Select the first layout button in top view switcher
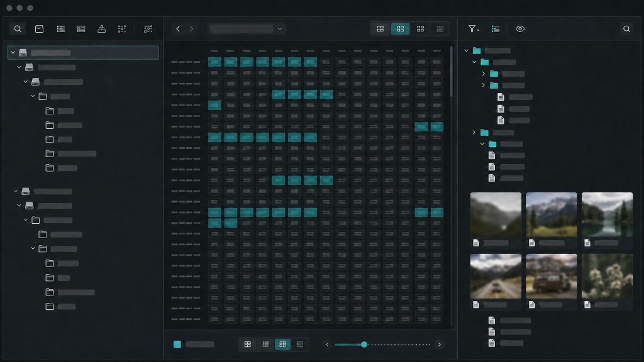The width and height of the screenshot is (644, 362). [380, 29]
